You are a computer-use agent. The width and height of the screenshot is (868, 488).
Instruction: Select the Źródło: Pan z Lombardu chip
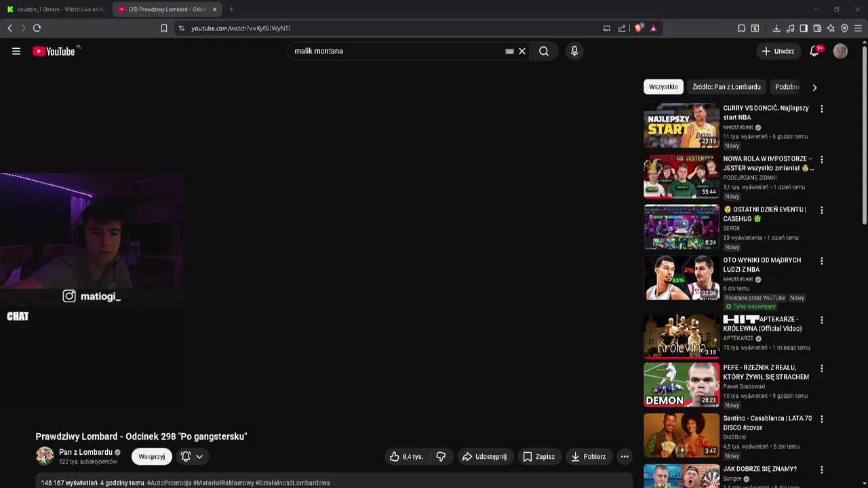pyautogui.click(x=726, y=87)
